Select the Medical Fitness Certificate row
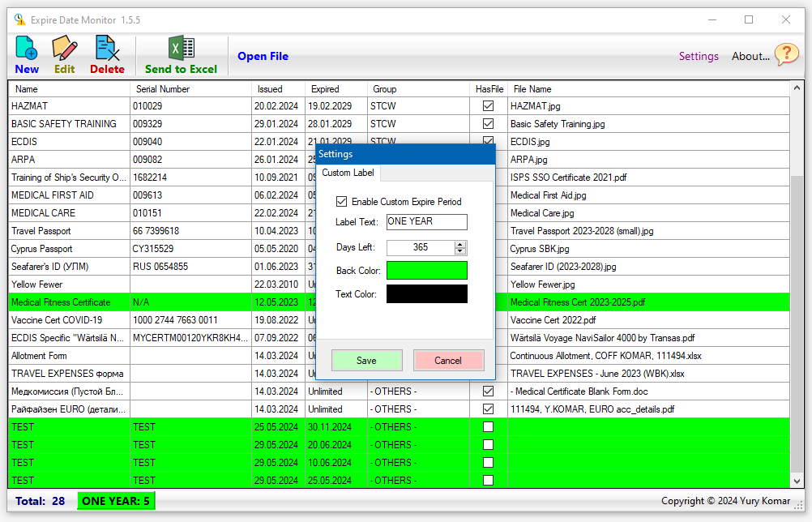The image size is (812, 522). click(x=399, y=302)
